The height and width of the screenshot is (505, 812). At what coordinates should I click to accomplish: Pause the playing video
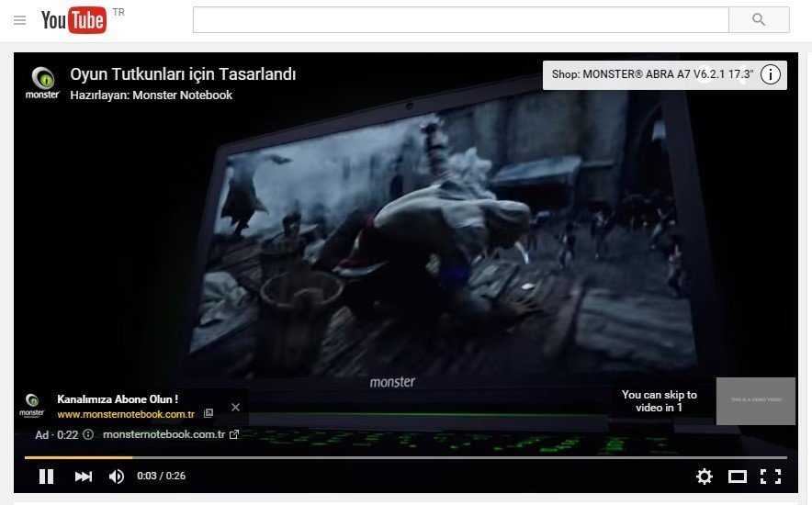(x=46, y=476)
